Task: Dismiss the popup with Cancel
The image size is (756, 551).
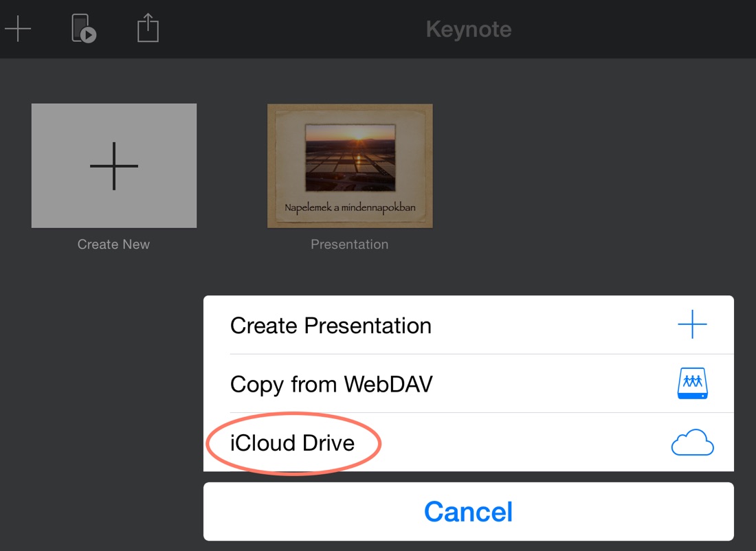Action: pos(469,511)
